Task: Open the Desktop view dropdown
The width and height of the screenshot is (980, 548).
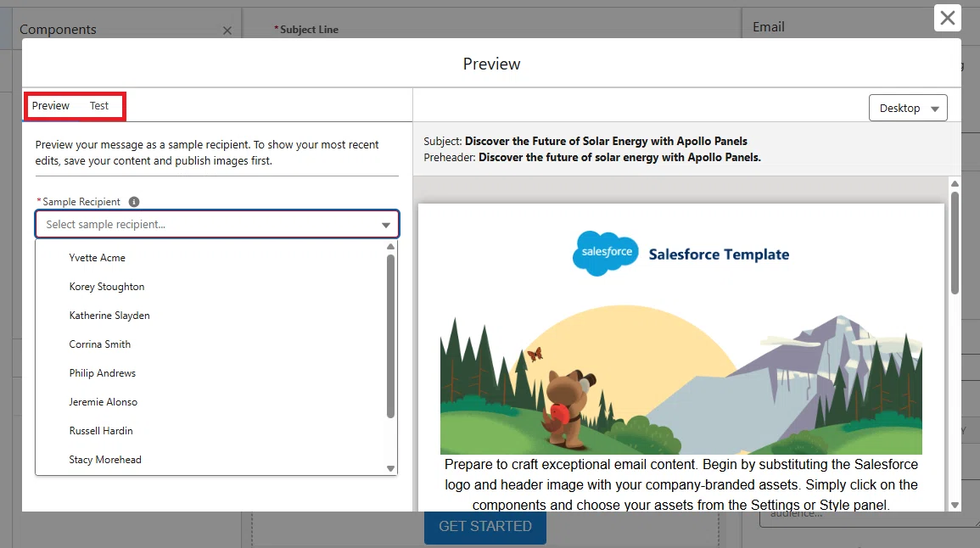Action: click(x=908, y=108)
